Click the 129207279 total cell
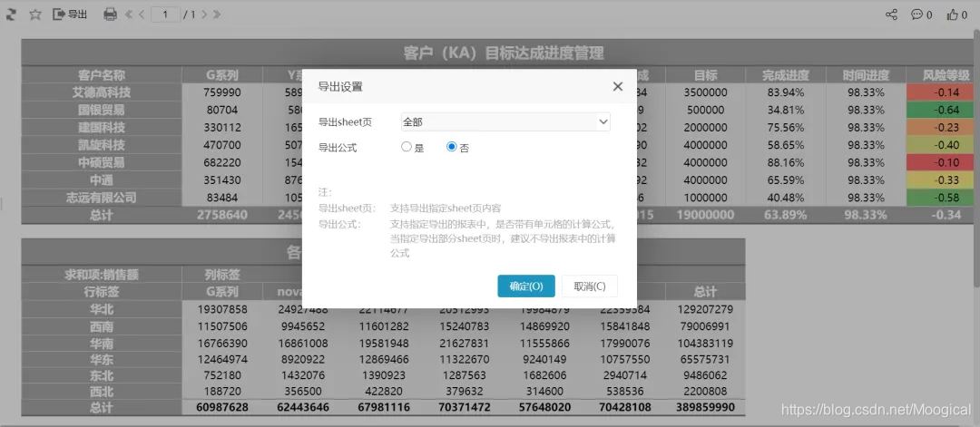This screenshot has height=427, width=980. [x=705, y=309]
